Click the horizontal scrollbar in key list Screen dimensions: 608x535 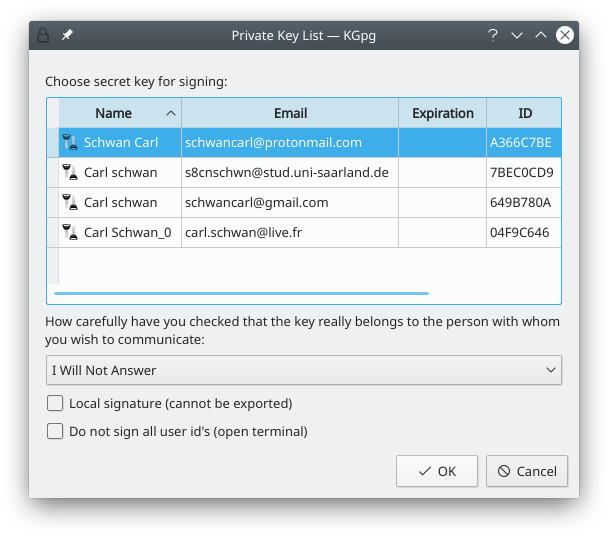coord(241,293)
